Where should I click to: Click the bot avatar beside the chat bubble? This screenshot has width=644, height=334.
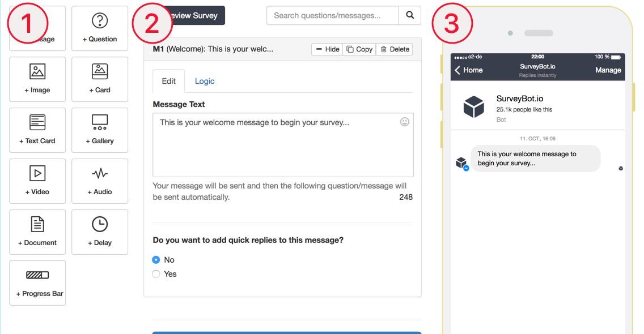tap(462, 163)
